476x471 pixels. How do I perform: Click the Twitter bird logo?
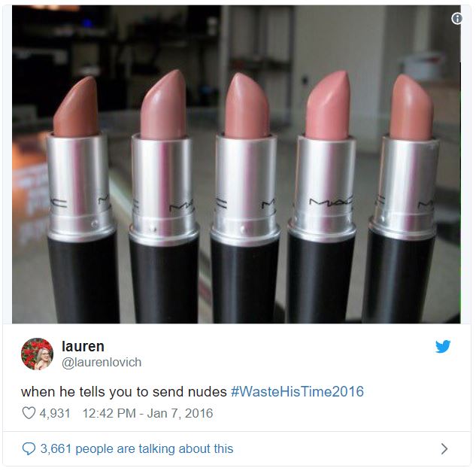coord(443,346)
